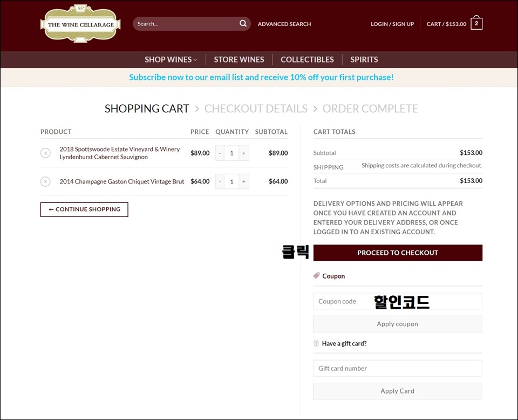This screenshot has width=518, height=420.
Task: Open 2018 Spottswoode Estate Vineyard product link
Action: click(x=120, y=153)
